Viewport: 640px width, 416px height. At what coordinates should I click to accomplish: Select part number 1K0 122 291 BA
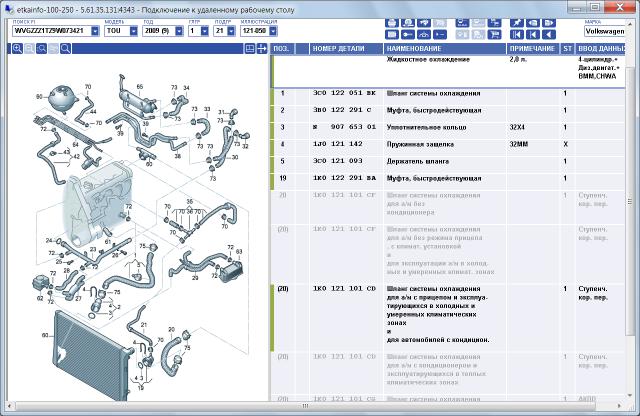click(x=344, y=178)
